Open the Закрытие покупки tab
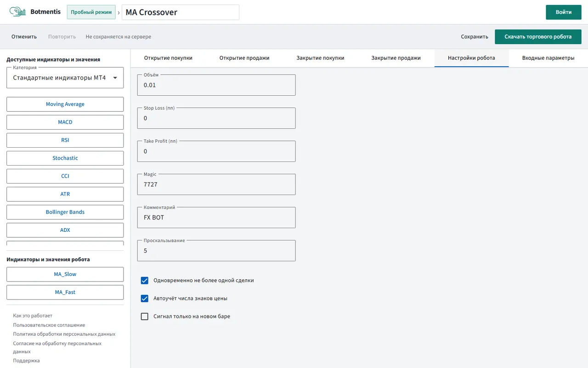This screenshot has height=368, width=588. tap(320, 58)
